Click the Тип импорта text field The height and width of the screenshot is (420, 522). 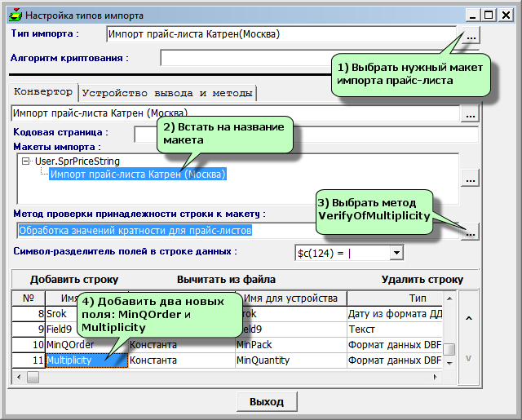(x=281, y=34)
